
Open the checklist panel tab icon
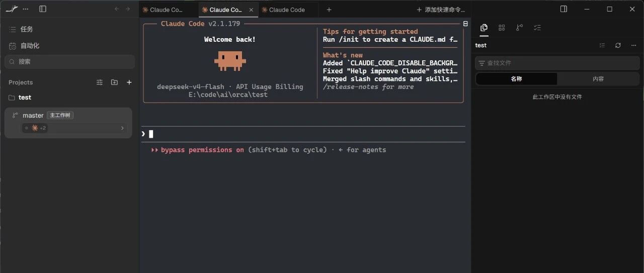click(537, 28)
